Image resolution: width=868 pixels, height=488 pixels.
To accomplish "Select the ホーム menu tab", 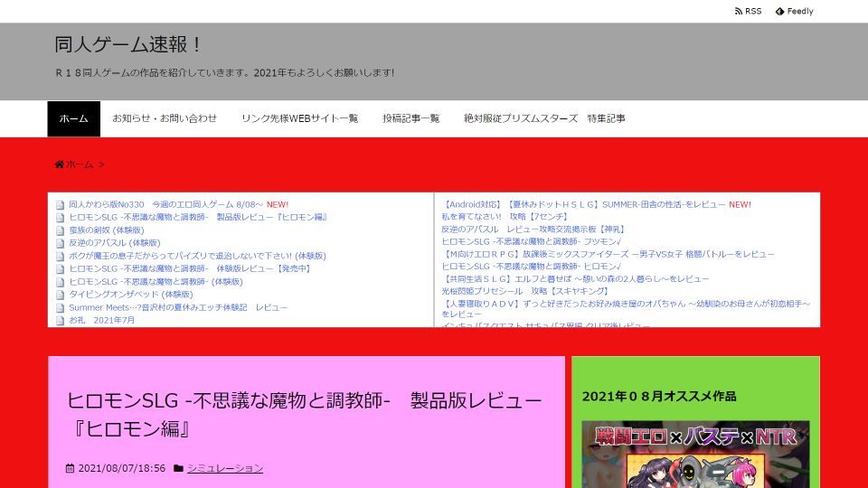I will (x=74, y=118).
